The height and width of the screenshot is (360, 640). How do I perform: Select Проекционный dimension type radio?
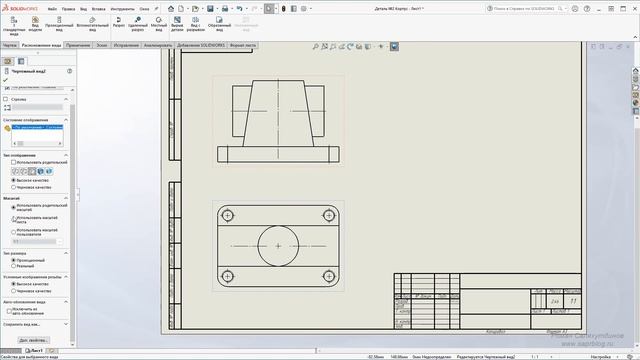[13, 260]
